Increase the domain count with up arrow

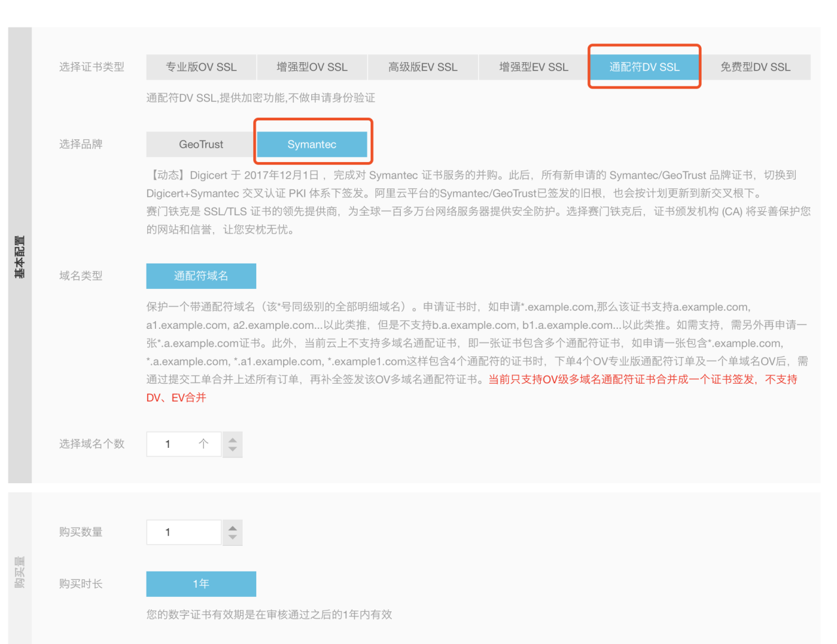coord(232,439)
